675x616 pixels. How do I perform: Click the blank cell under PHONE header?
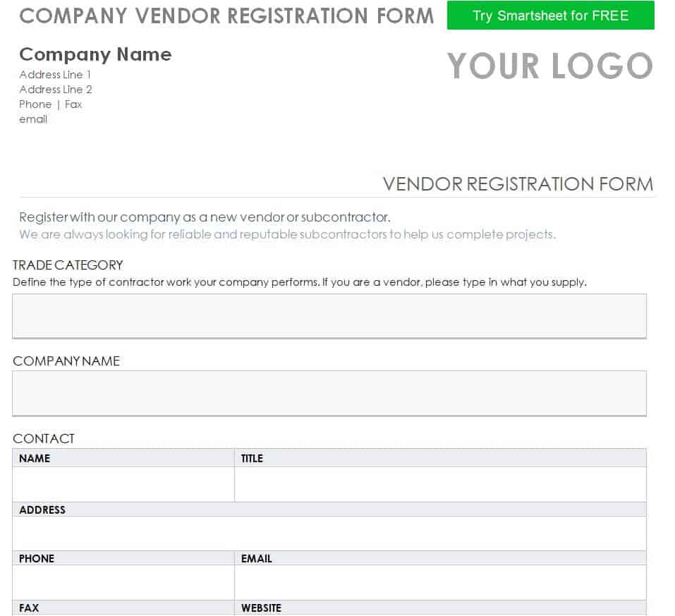coord(123,582)
